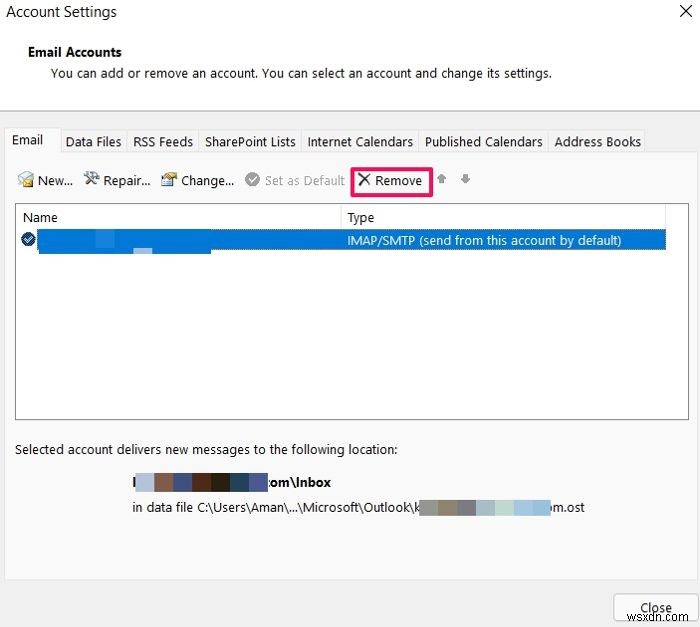Click the New account envelope icon
The height and width of the screenshot is (627, 700).
[x=26, y=179]
